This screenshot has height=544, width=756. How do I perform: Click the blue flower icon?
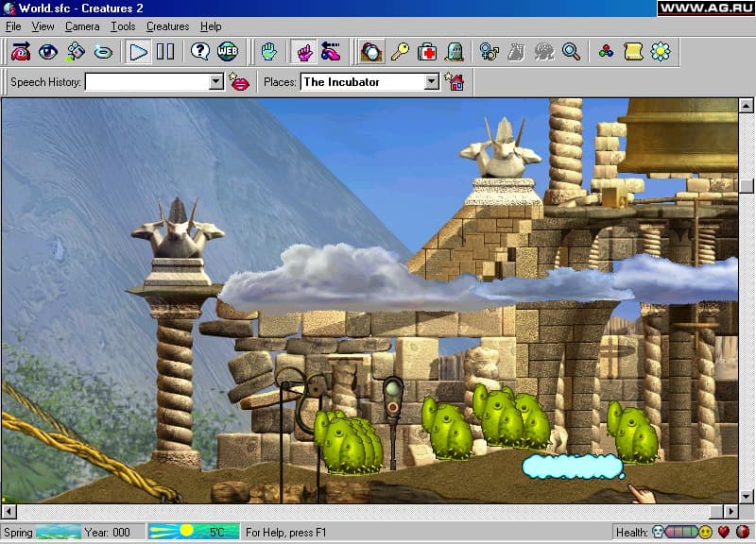point(661,52)
